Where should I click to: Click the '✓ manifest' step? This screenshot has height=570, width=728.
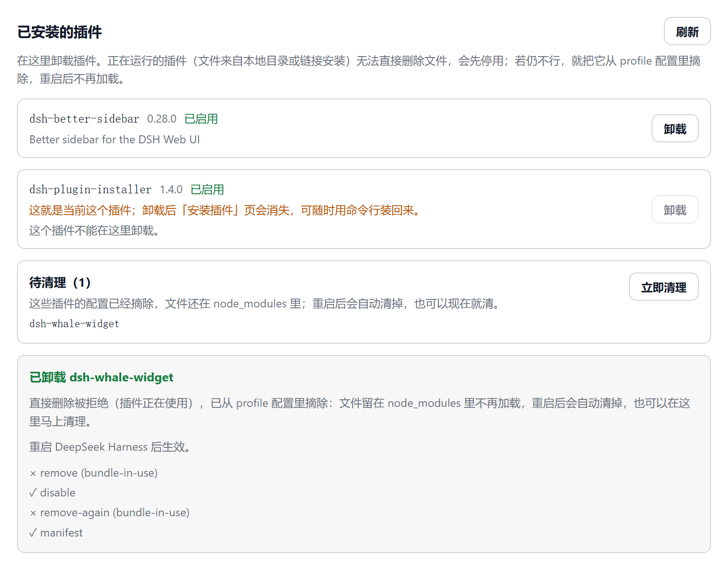coord(56,533)
